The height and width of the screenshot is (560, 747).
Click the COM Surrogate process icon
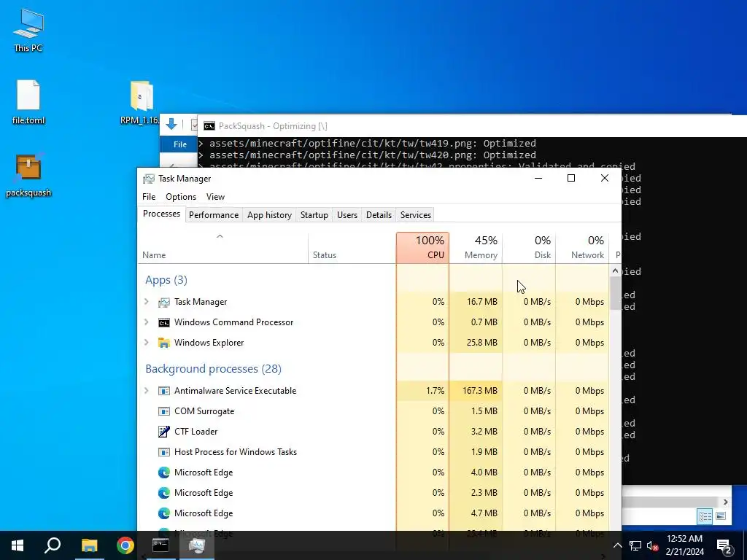(x=164, y=411)
